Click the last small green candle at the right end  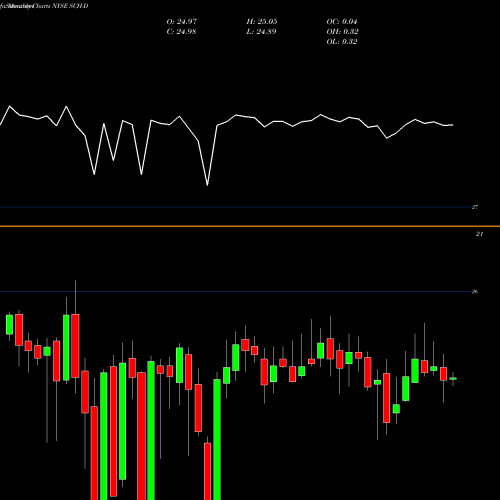click(x=453, y=379)
